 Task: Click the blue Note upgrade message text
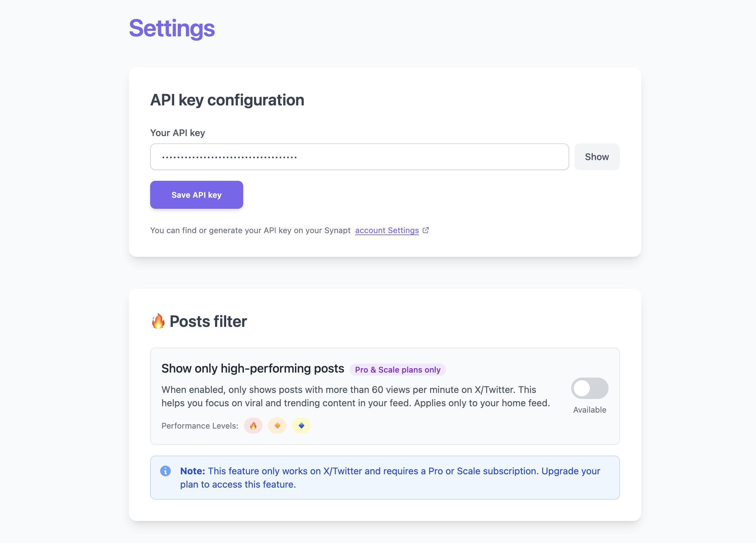click(390, 478)
